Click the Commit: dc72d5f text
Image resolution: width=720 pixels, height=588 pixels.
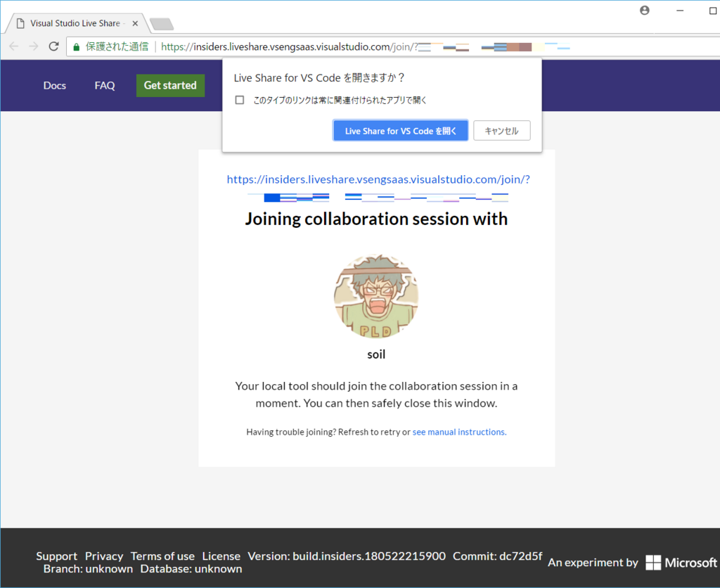498,556
